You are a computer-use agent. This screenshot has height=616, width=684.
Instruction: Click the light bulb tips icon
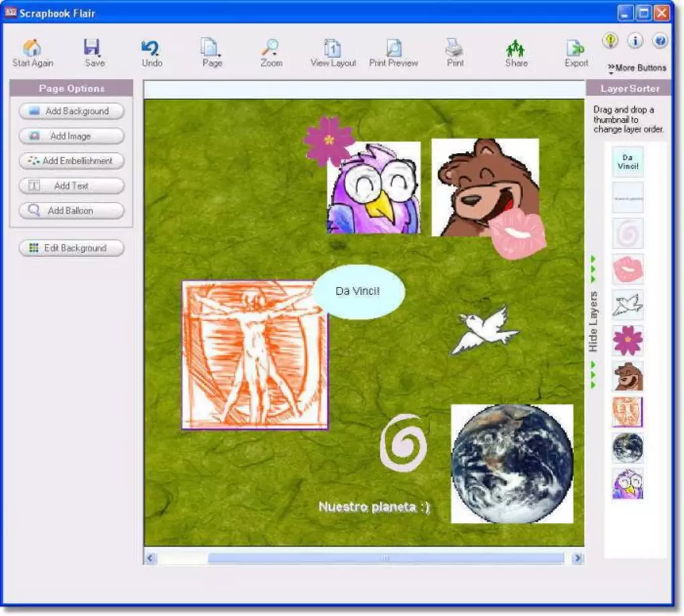[610, 40]
